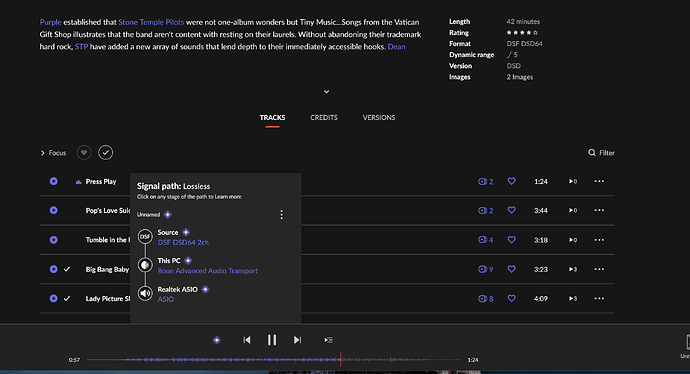Click the Realtek ASIO speaker icon
This screenshot has height=374, width=690.
pyautogui.click(x=145, y=293)
